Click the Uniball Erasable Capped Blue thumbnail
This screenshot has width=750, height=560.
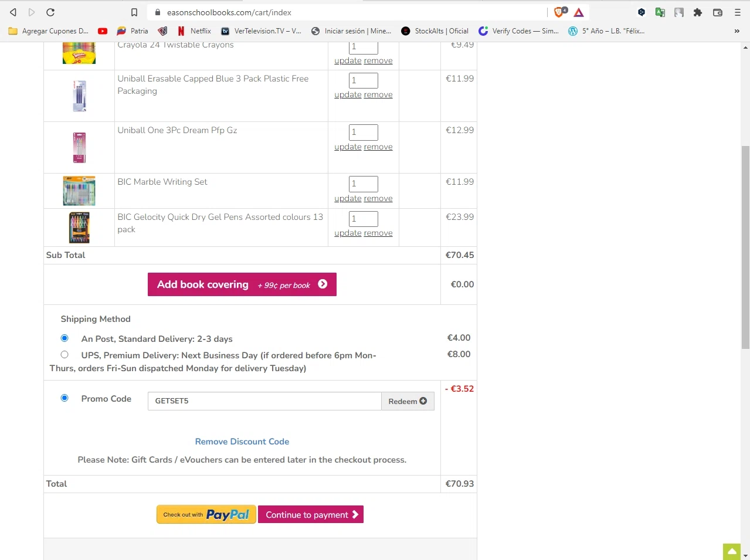(79, 96)
